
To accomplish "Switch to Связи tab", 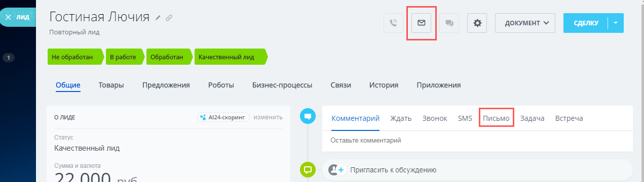I will click(340, 85).
